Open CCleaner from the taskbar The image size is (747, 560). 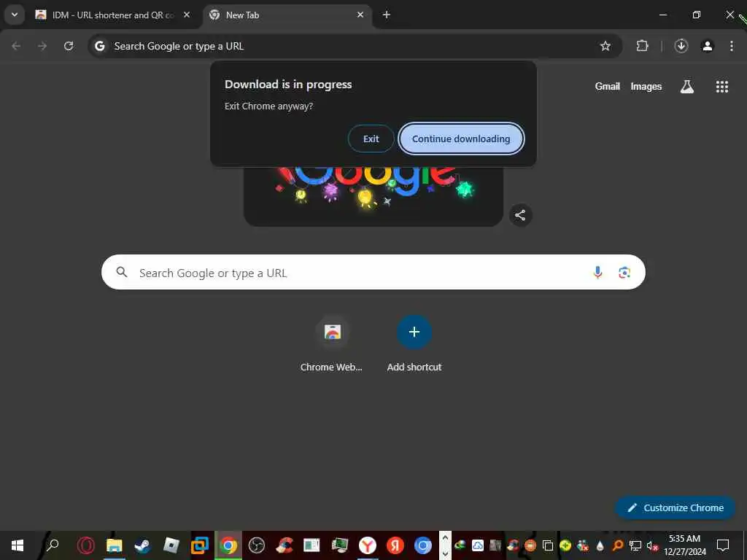click(x=285, y=545)
